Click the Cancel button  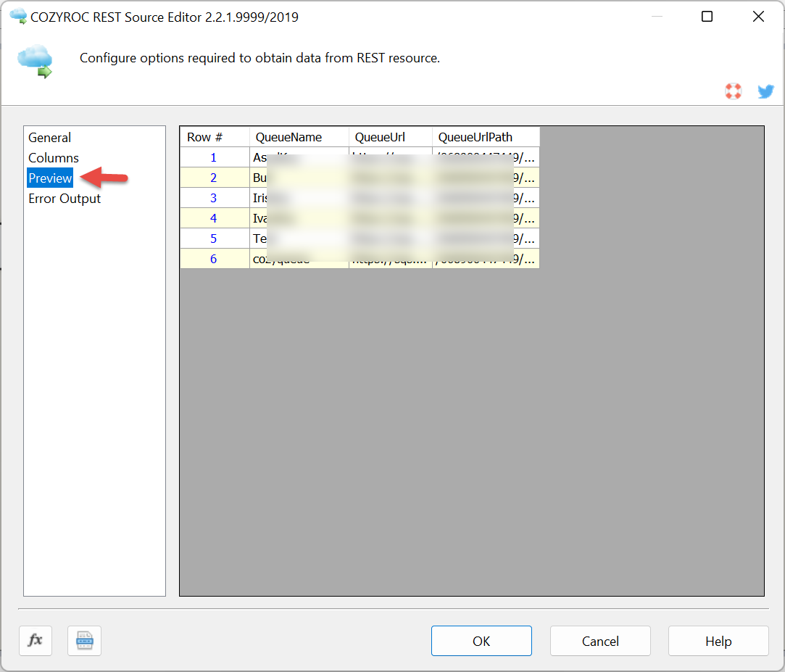pyautogui.click(x=599, y=640)
